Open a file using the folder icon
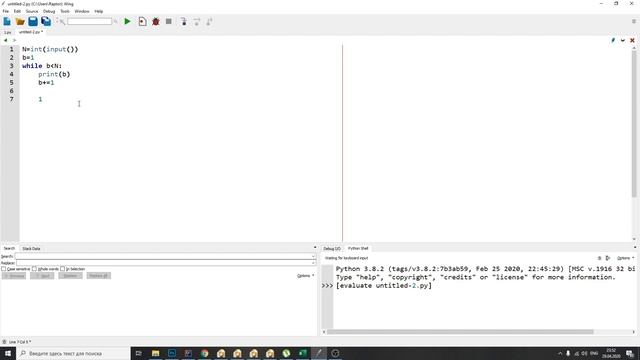Screen dimensions: 640x360 20,22
